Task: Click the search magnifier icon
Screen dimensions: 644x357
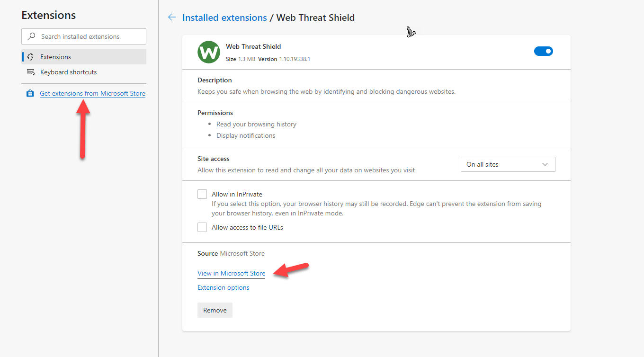Action: click(32, 36)
